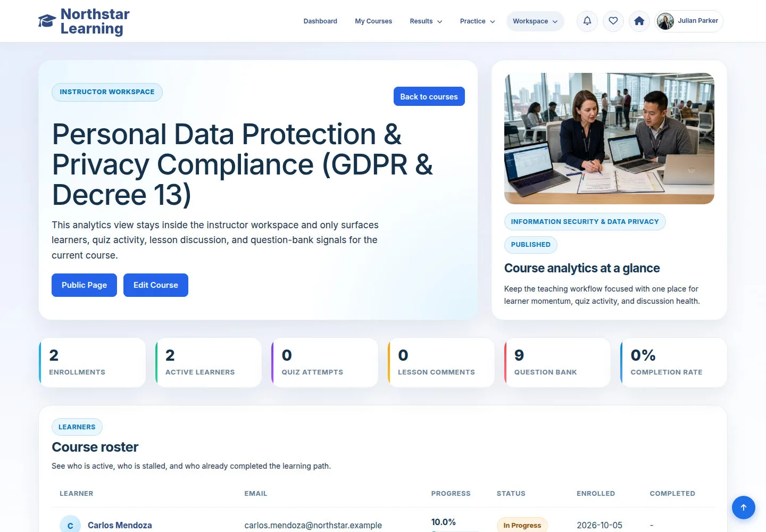Click the In Progress status badge
The image size is (766, 532).
[522, 525]
